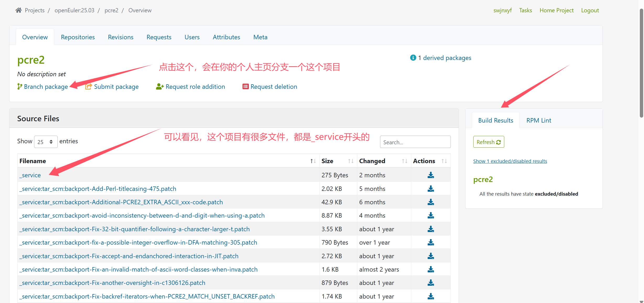Click the Request role addition user icon
Screen dimensions: 644x303
[160, 86]
